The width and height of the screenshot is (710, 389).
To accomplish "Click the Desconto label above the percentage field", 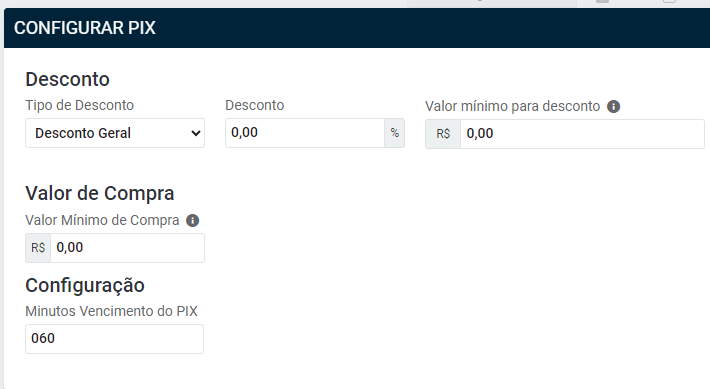I will (x=254, y=105).
